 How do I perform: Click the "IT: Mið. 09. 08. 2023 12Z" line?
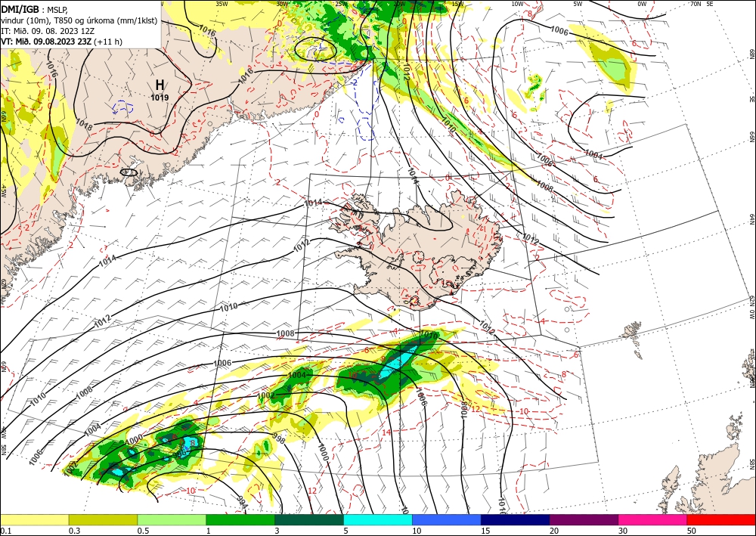[47, 31]
